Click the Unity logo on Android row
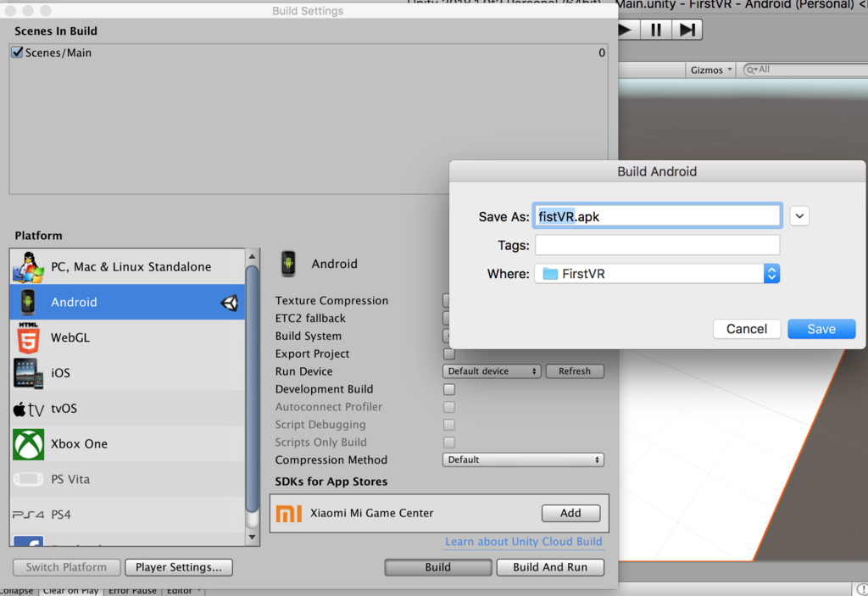868x596 pixels. pyautogui.click(x=230, y=303)
